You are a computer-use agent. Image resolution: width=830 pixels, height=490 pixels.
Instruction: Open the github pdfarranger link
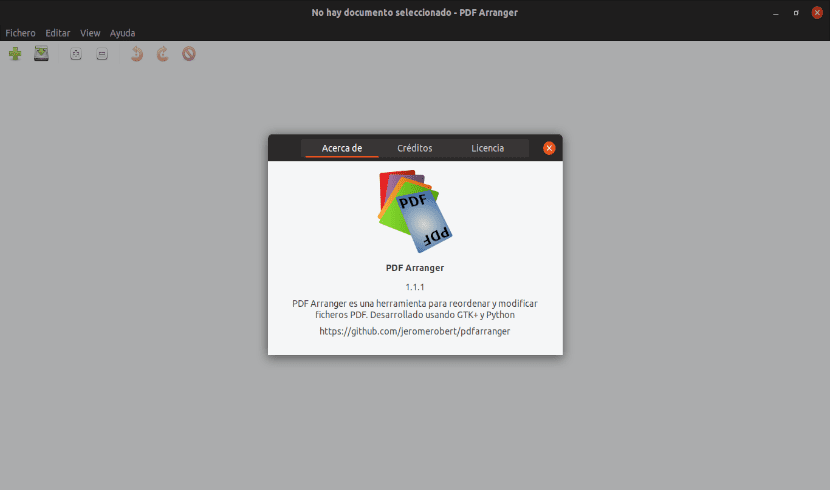pos(414,331)
